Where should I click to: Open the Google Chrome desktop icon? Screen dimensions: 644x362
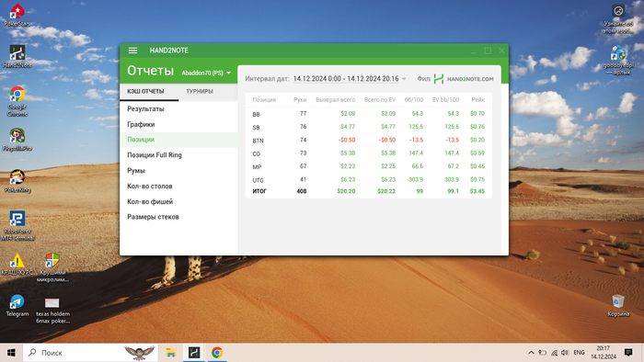(x=17, y=101)
